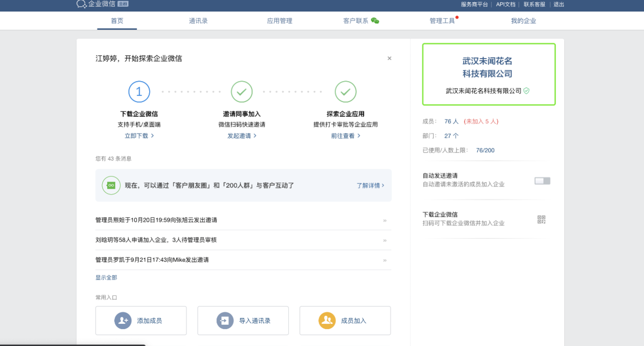Image resolution: width=644 pixels, height=346 pixels.
Task: Click the 76 人 member count
Action: [x=451, y=121]
